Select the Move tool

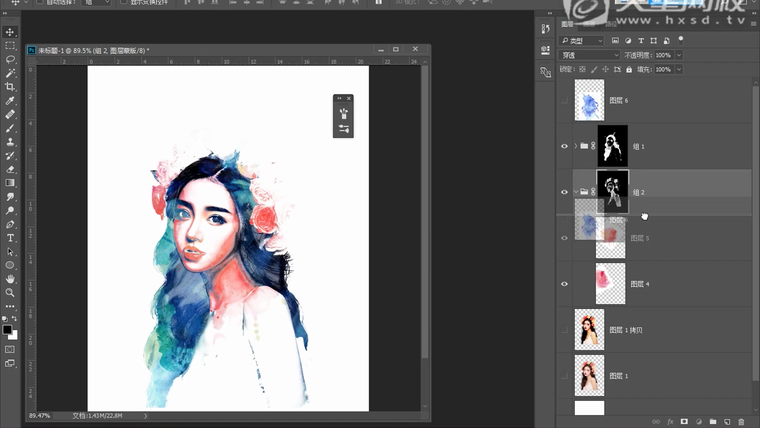pyautogui.click(x=10, y=32)
